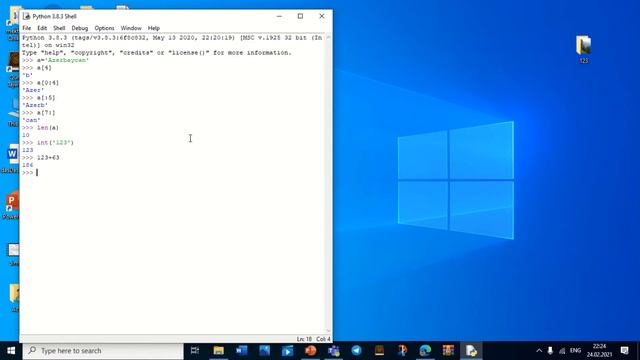Open the Window menu
The height and width of the screenshot is (360, 640).
(131, 28)
